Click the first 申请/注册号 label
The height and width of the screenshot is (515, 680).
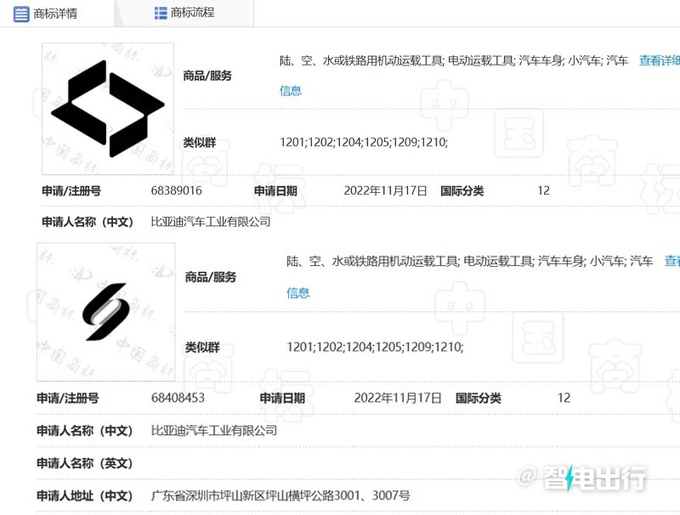click(71, 191)
